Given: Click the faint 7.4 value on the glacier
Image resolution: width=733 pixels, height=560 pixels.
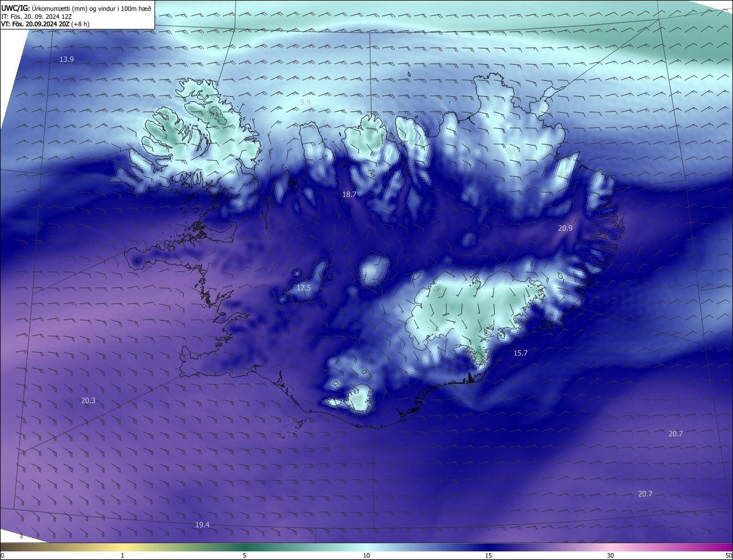Looking at the screenshot, I should click(439, 291).
